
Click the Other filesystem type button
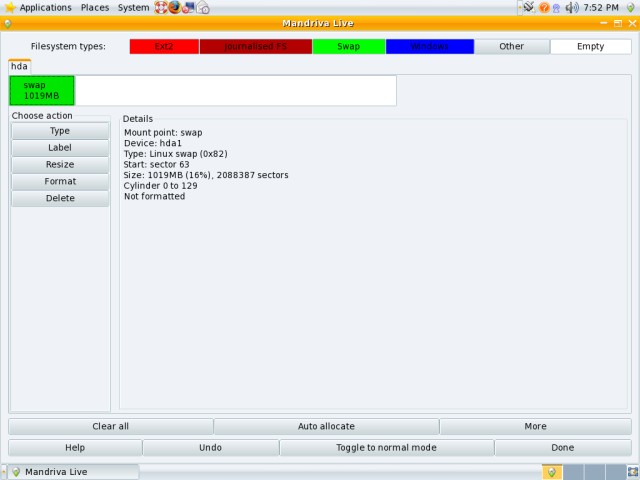[512, 47]
